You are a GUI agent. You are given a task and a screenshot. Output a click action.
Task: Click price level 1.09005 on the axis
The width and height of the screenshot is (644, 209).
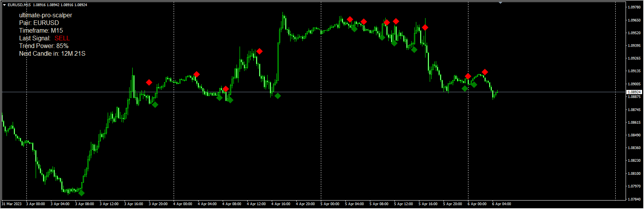(634, 84)
